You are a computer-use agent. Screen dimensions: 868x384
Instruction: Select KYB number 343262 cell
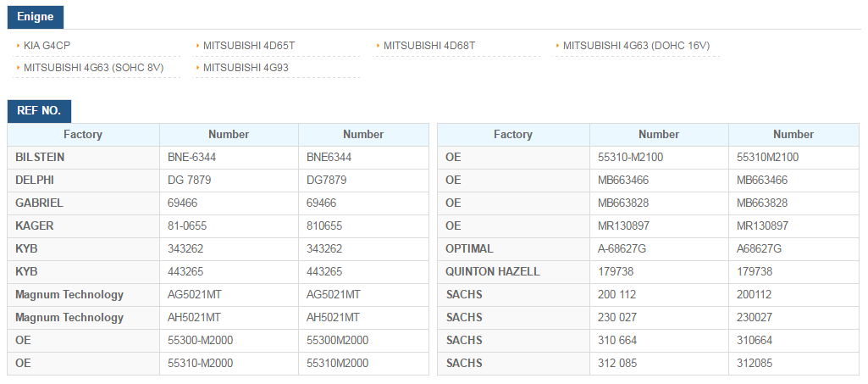coord(229,249)
